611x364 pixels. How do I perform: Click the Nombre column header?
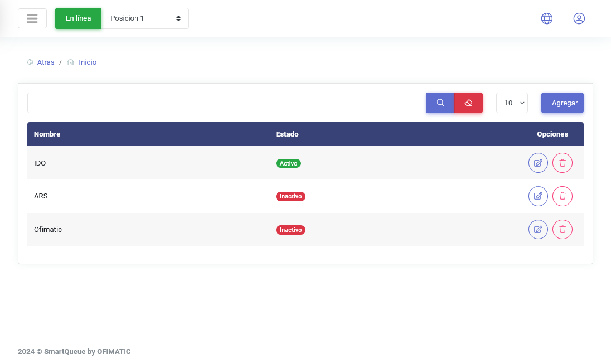coord(47,134)
